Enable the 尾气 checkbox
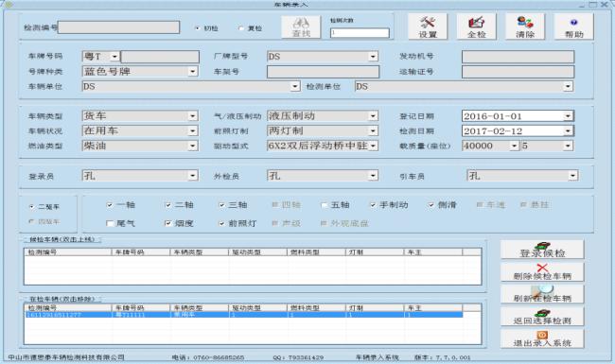This screenshot has height=364, width=615. [x=110, y=223]
